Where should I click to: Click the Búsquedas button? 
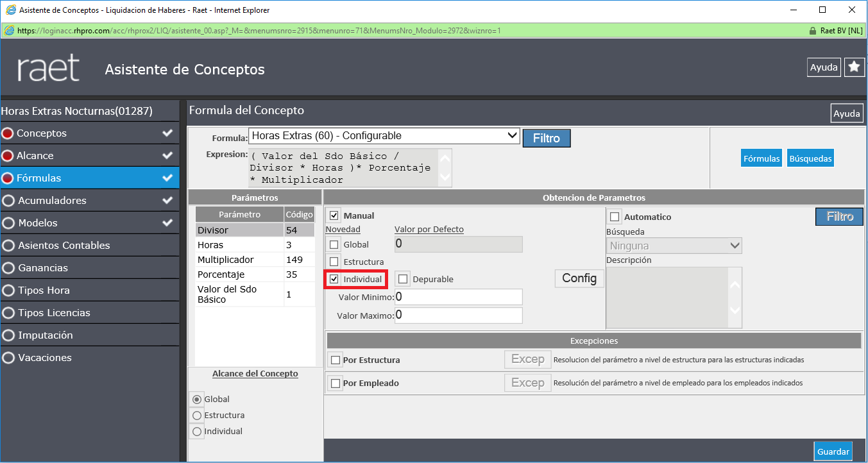point(810,158)
